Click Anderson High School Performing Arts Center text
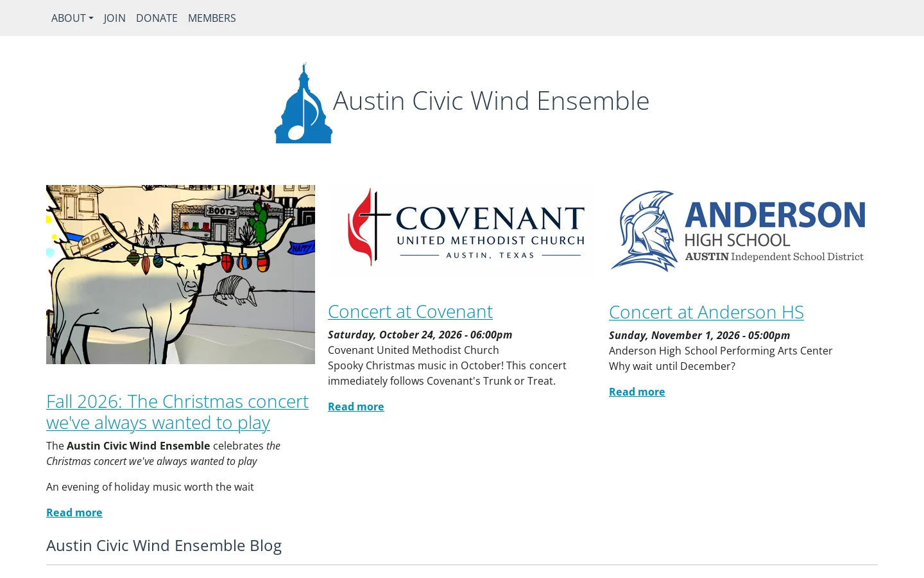Viewport: 924px width, 578px height. (x=721, y=351)
